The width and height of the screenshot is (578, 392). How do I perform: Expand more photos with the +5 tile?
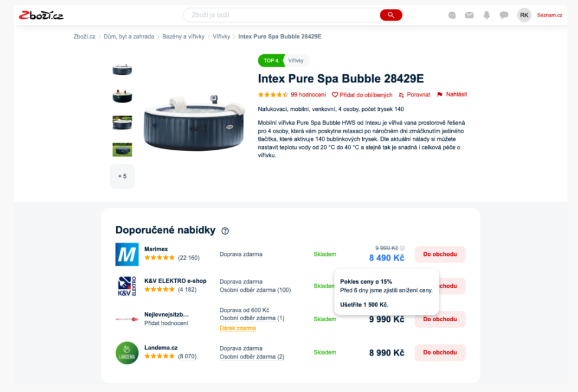[123, 176]
